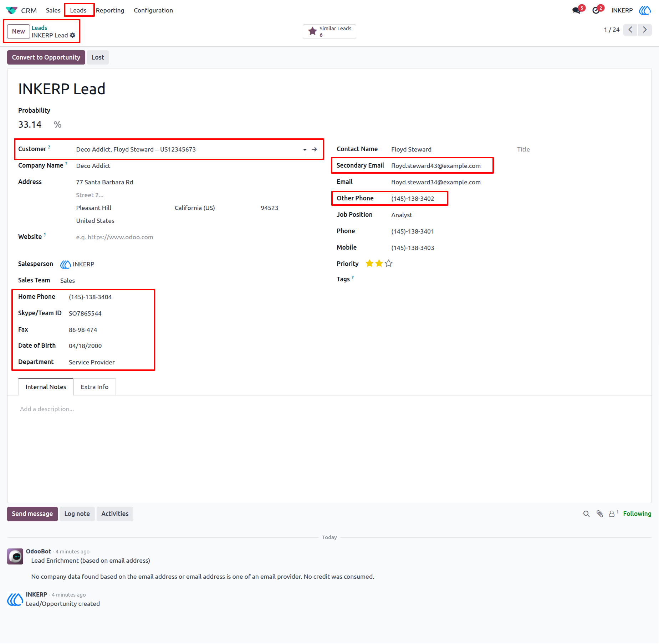Click the Send message button
Image resolution: width=659 pixels, height=644 pixels.
coord(32,514)
